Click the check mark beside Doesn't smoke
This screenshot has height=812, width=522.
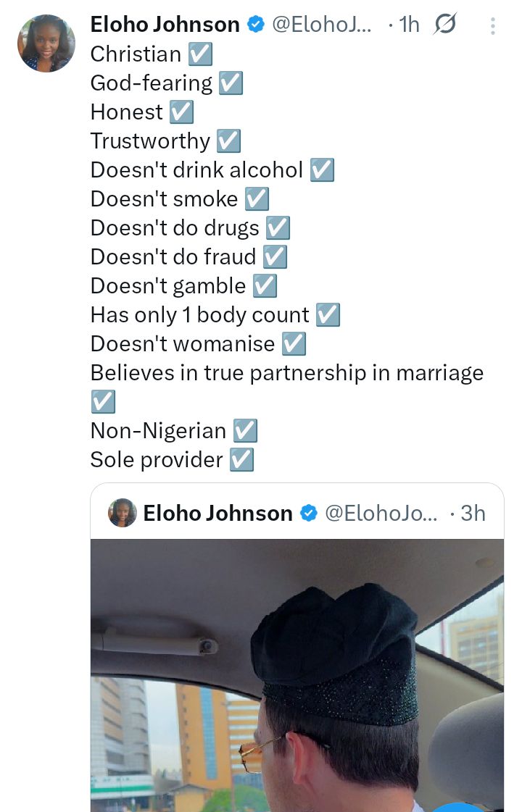click(257, 199)
